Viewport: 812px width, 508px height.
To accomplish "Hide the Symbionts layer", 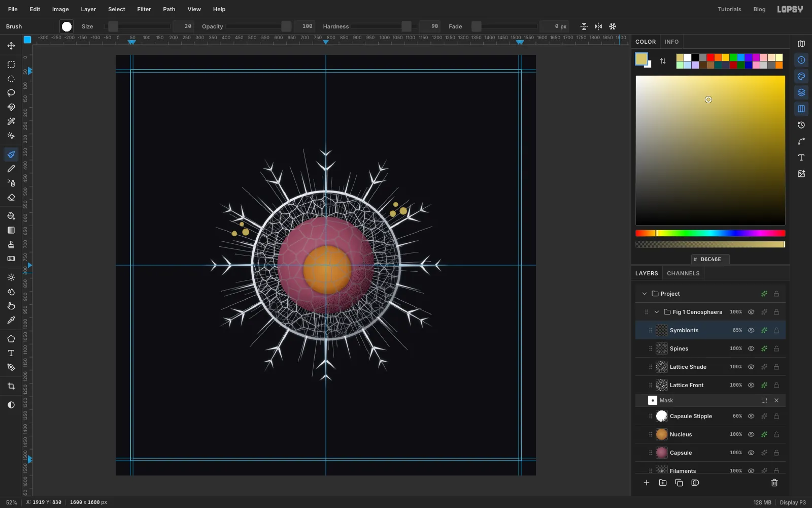I will pyautogui.click(x=751, y=330).
